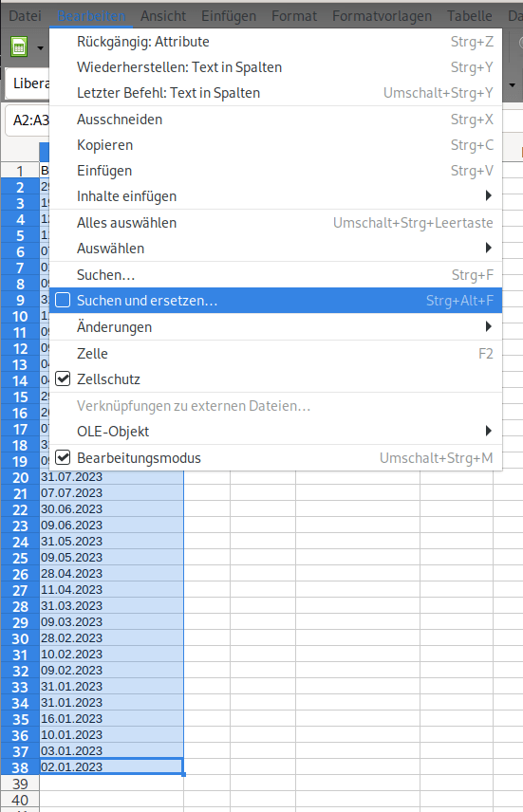Click cell containing 31.05.2023
Screen dimensions: 523x812
tap(111, 541)
